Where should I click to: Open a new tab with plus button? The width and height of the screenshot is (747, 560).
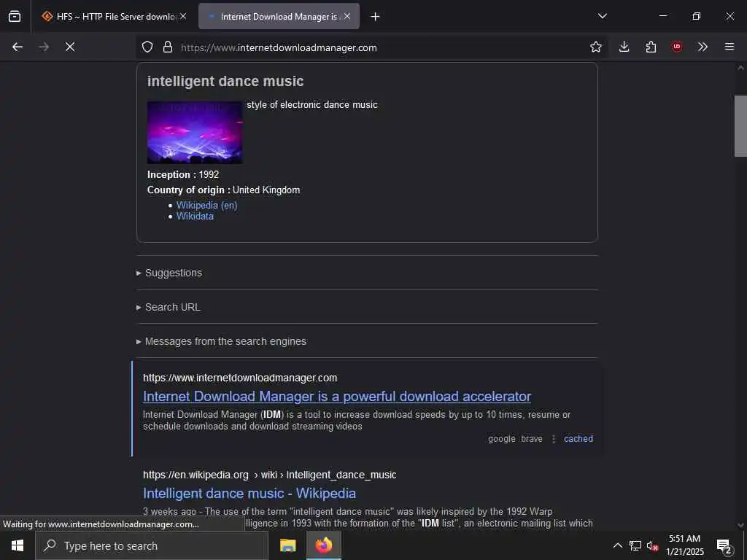tap(376, 17)
